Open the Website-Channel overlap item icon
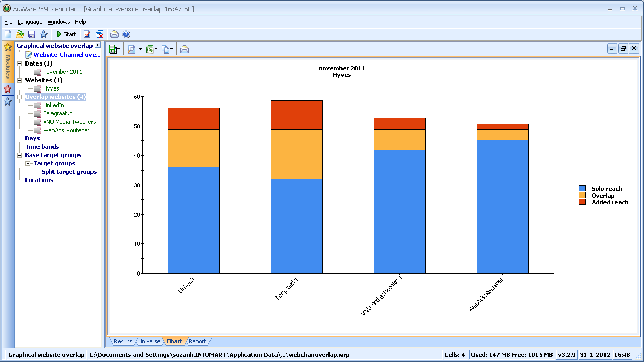Image resolution: width=644 pixels, height=362 pixels. pyautogui.click(x=29, y=55)
